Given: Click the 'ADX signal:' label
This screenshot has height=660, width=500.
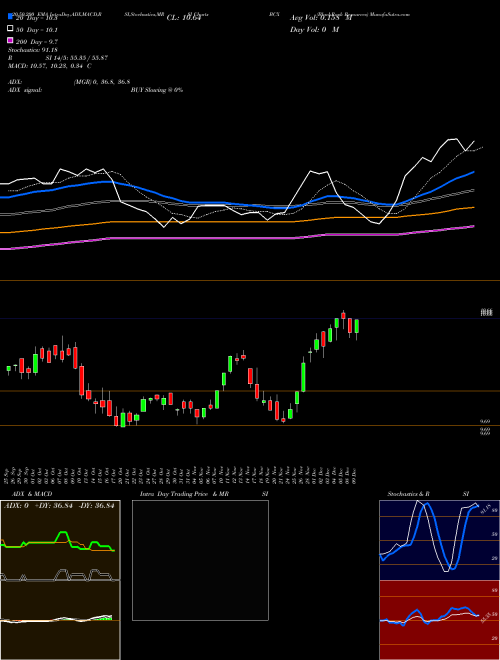Looking at the screenshot, I should (25, 90).
